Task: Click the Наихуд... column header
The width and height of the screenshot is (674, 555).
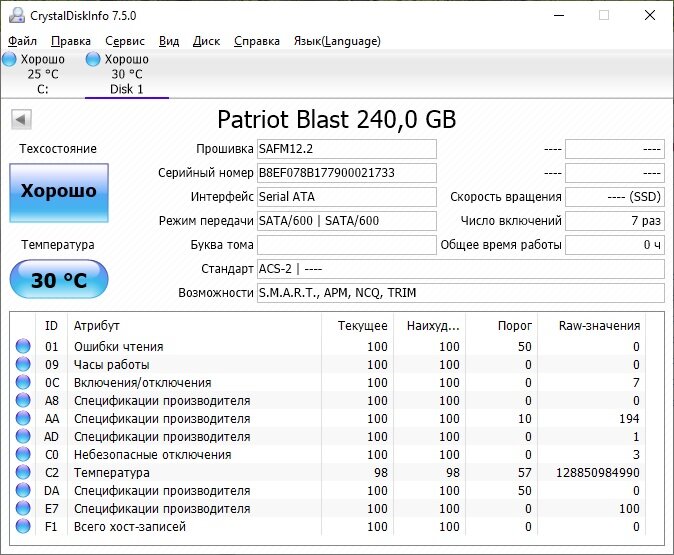Action: pyautogui.click(x=429, y=326)
